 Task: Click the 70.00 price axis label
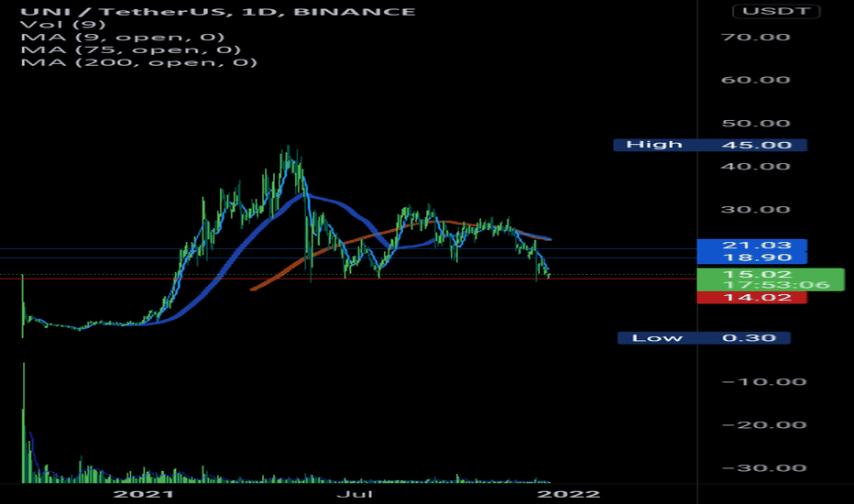pyautogui.click(x=755, y=37)
